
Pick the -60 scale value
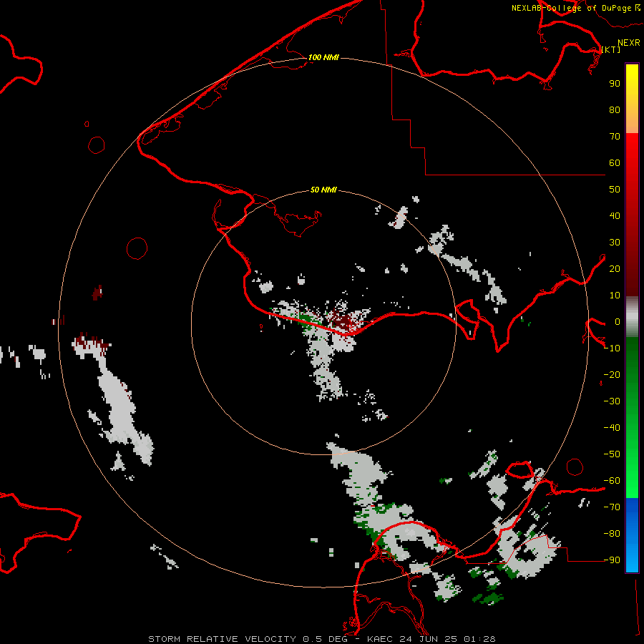click(612, 481)
